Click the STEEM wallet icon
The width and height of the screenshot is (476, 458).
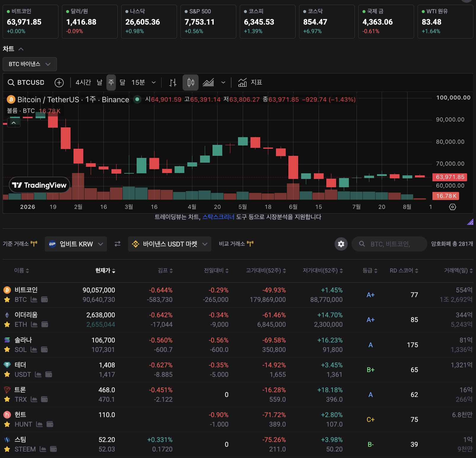click(53, 449)
